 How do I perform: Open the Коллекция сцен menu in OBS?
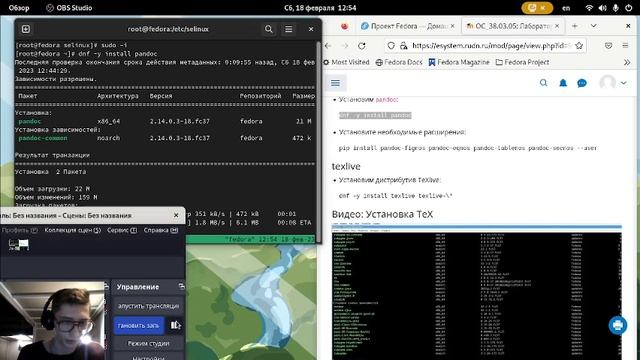click(x=73, y=230)
